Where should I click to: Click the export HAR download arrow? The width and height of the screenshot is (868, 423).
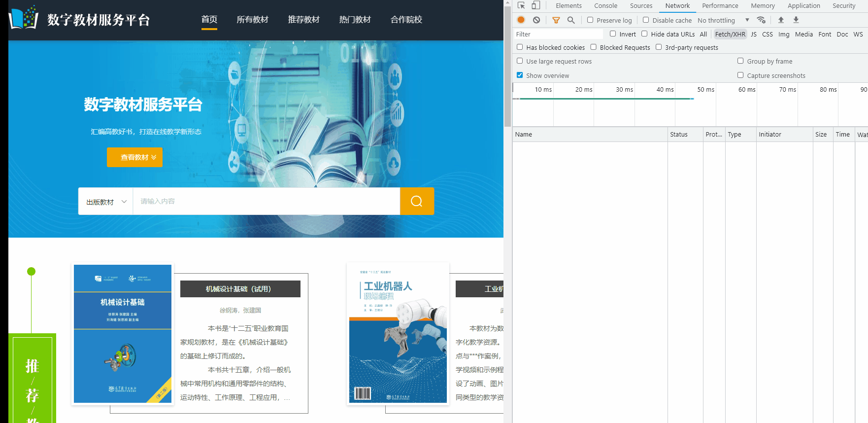[x=796, y=20]
